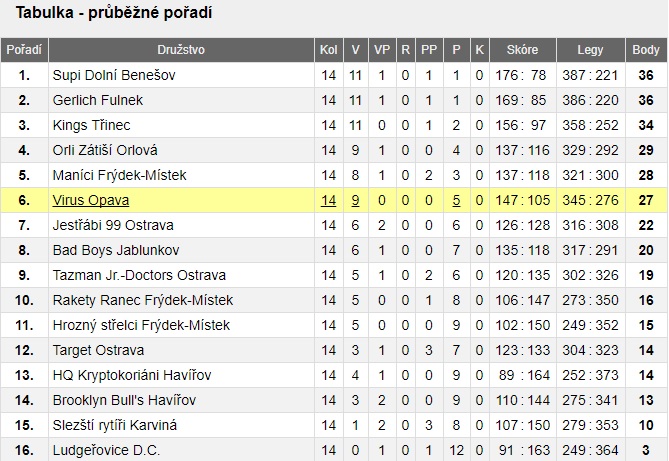Select the Bad Boys Jablunkov row

click(334, 250)
